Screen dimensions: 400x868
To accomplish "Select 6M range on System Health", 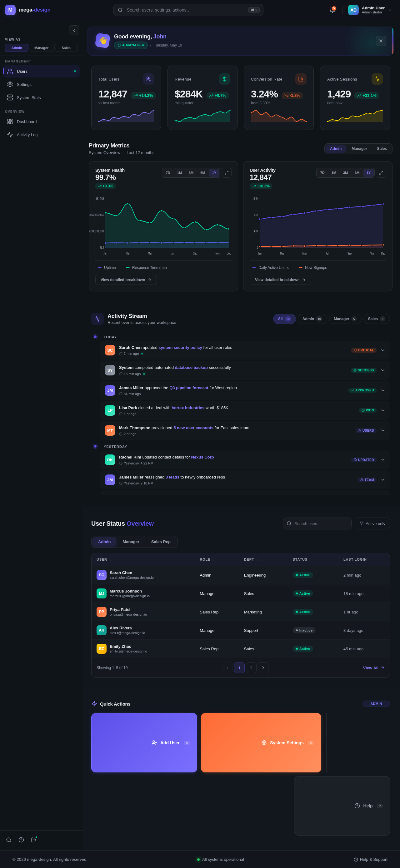I will coord(203,173).
